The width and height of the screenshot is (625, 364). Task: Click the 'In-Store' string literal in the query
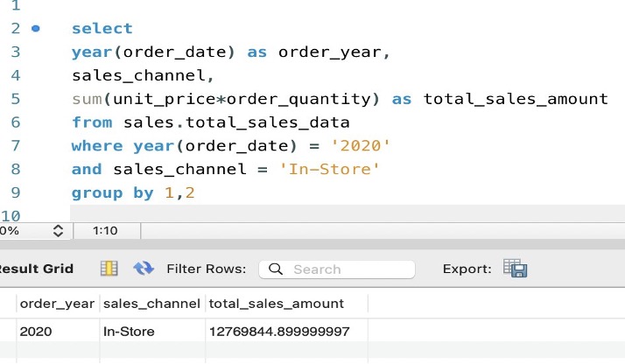[x=330, y=169]
